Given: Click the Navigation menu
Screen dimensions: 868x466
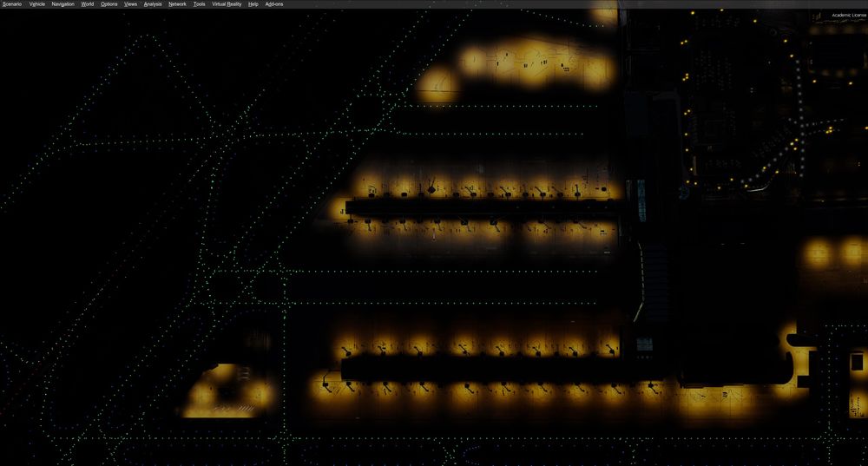Looking at the screenshot, I should pos(63,4).
